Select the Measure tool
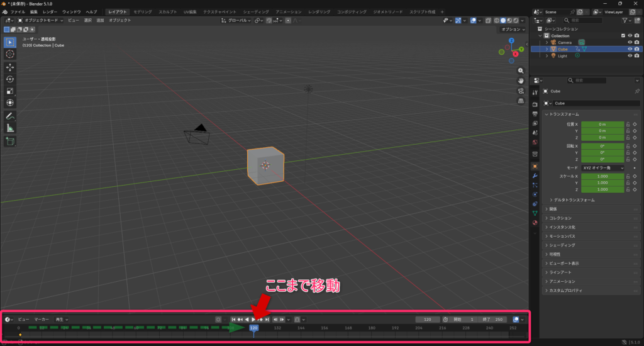 [10, 128]
